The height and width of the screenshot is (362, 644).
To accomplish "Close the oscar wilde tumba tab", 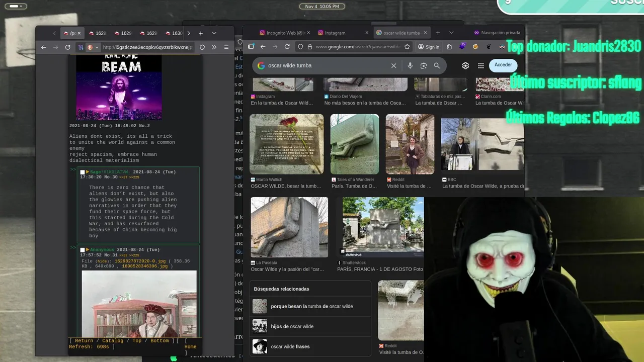I will [425, 33].
